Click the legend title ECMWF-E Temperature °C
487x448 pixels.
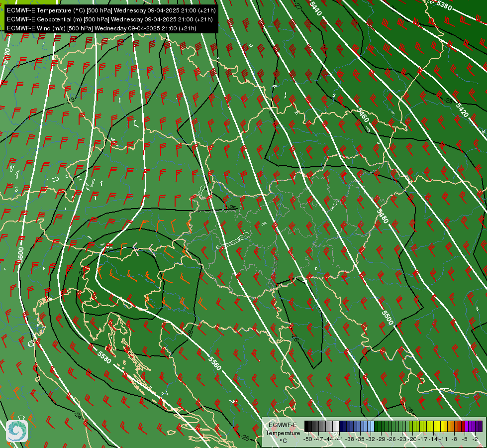[x=283, y=433]
